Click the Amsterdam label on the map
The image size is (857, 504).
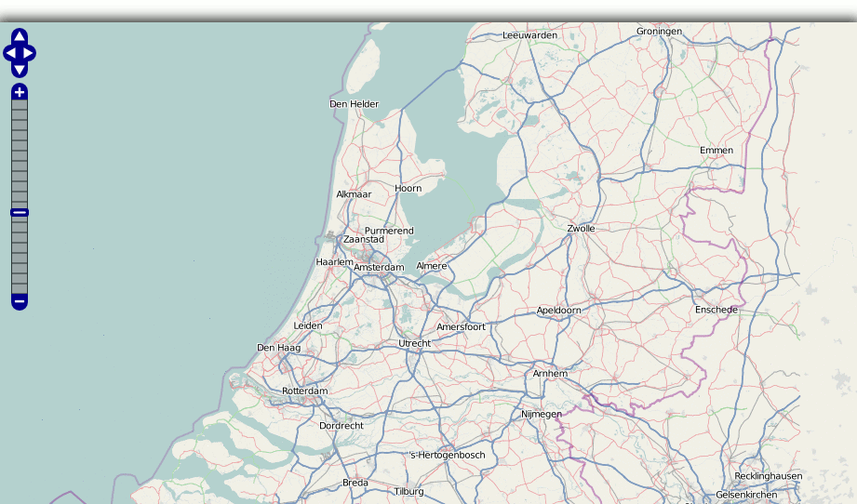[379, 268]
